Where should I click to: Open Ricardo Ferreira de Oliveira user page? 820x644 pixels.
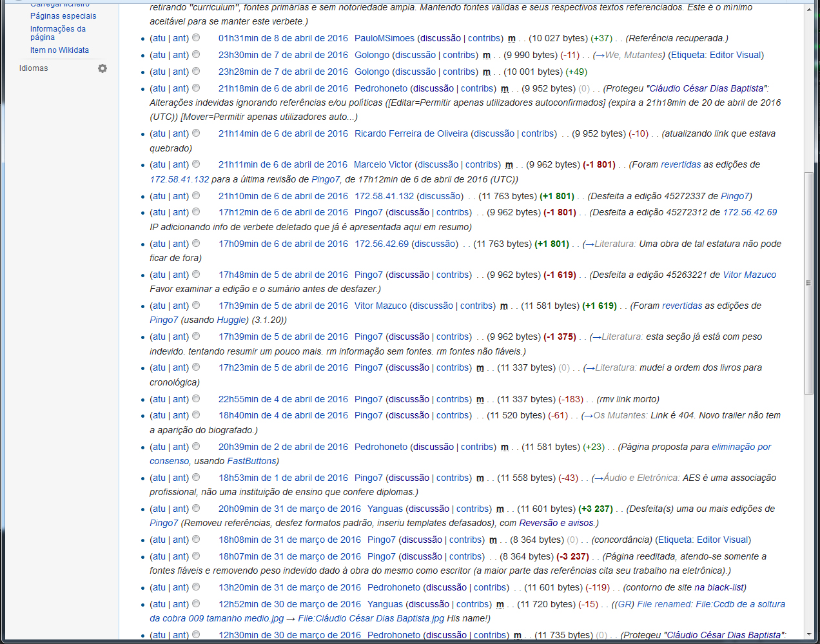(x=411, y=134)
